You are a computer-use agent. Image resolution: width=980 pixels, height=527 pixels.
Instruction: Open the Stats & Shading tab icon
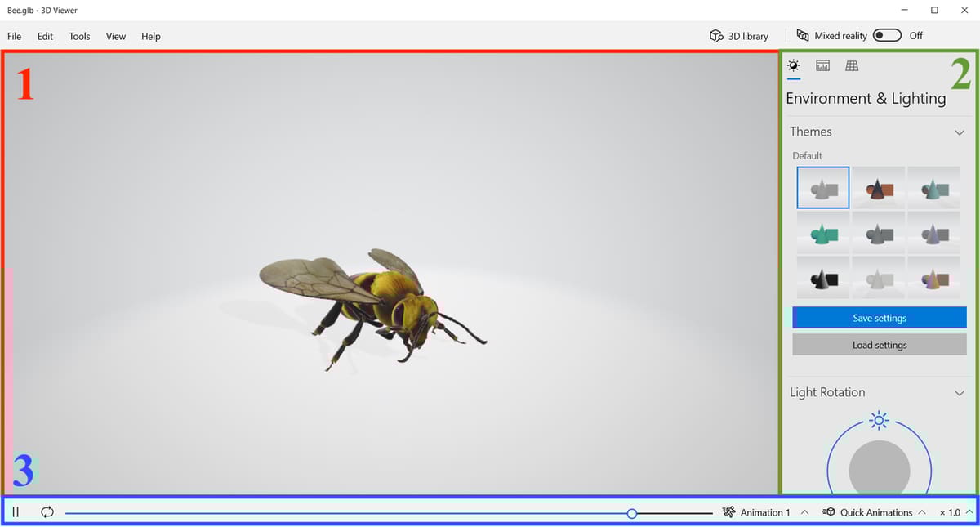pyautogui.click(x=823, y=65)
